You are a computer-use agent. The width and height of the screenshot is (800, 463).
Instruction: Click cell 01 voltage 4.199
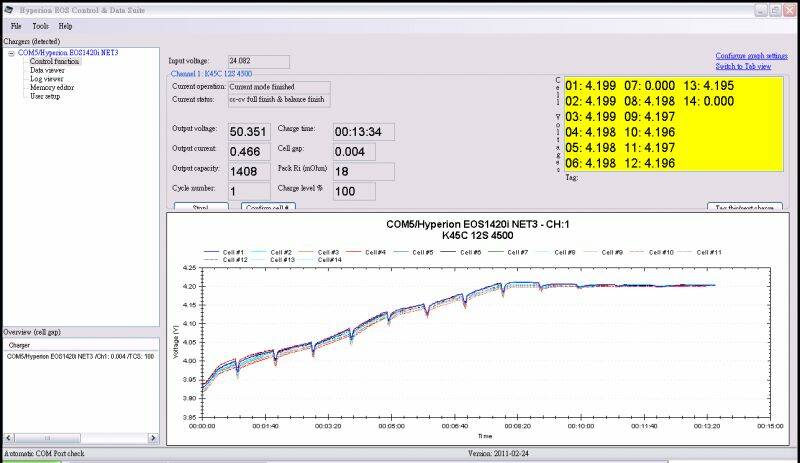click(x=590, y=86)
